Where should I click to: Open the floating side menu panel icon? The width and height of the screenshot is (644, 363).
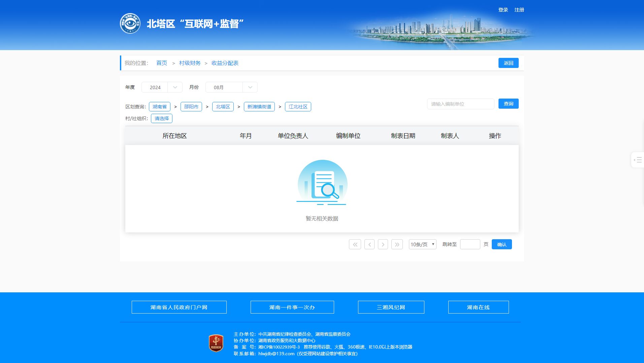[x=637, y=160]
